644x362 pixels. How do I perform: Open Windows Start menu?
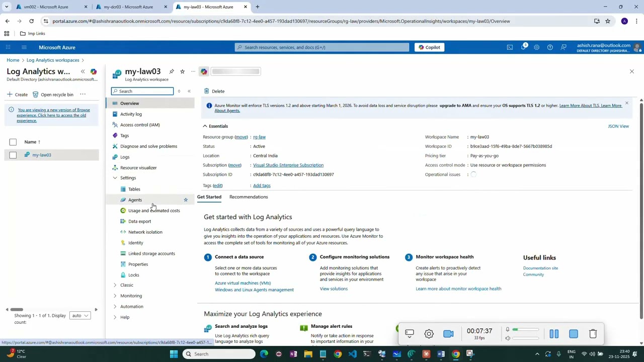tap(174, 354)
